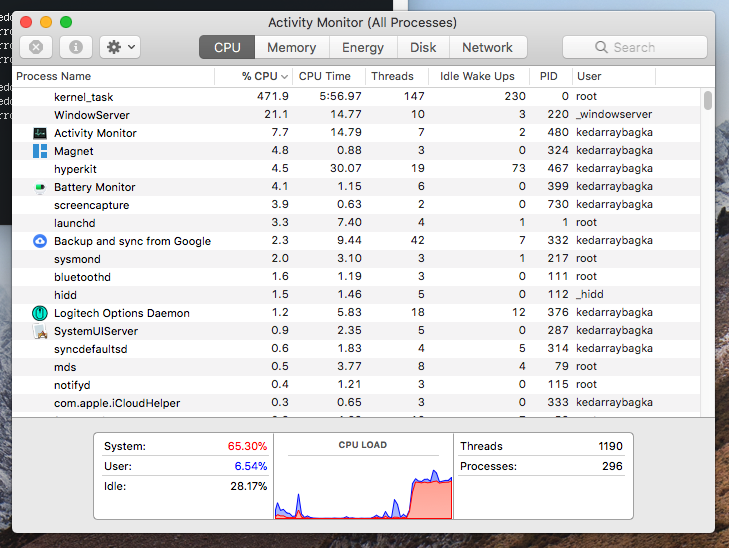The image size is (729, 548).
Task: Click the Battery Monitor process name
Action: click(x=94, y=187)
